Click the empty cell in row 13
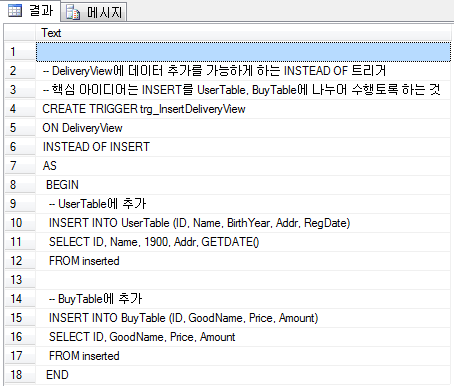 (243, 280)
